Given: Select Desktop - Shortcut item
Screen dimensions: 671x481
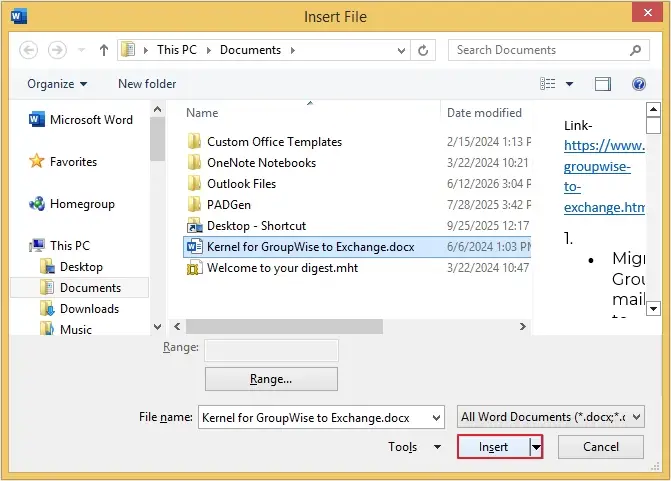Looking at the screenshot, I should click(x=357, y=226).
